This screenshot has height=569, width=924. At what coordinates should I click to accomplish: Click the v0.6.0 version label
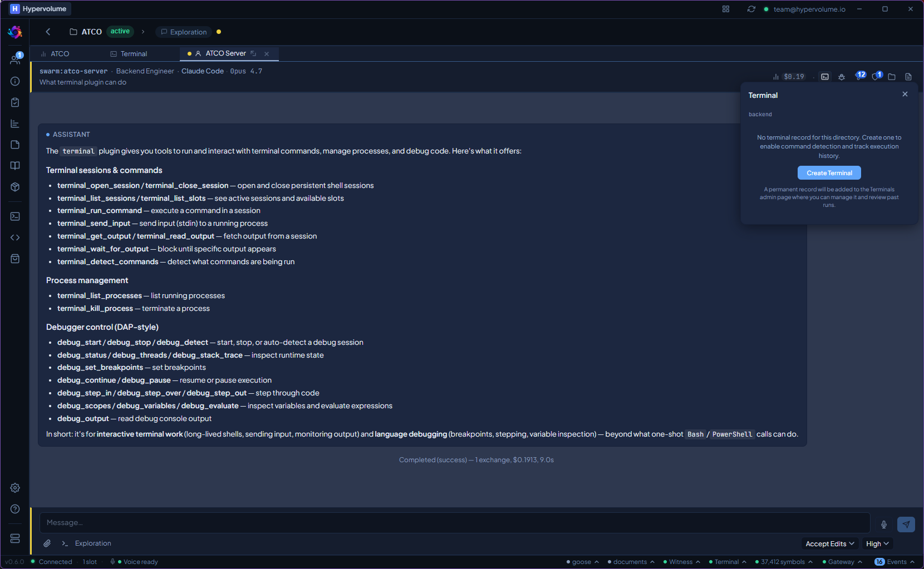[14, 562]
